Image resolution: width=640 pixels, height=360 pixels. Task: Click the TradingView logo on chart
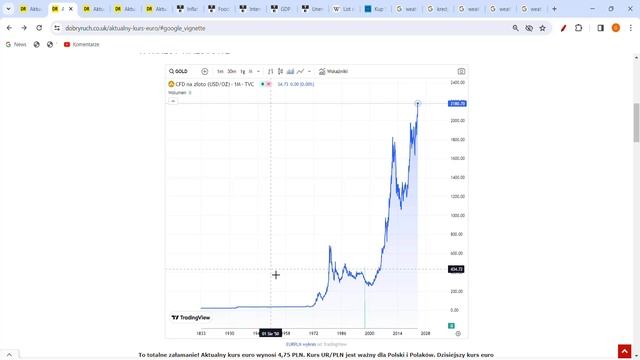(191, 318)
